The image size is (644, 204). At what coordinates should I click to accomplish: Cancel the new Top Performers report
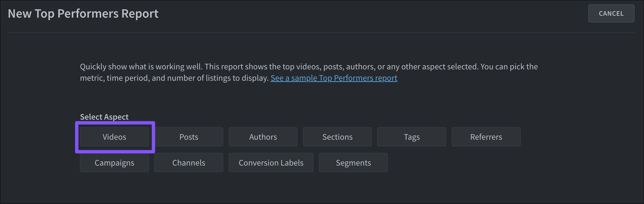[611, 14]
